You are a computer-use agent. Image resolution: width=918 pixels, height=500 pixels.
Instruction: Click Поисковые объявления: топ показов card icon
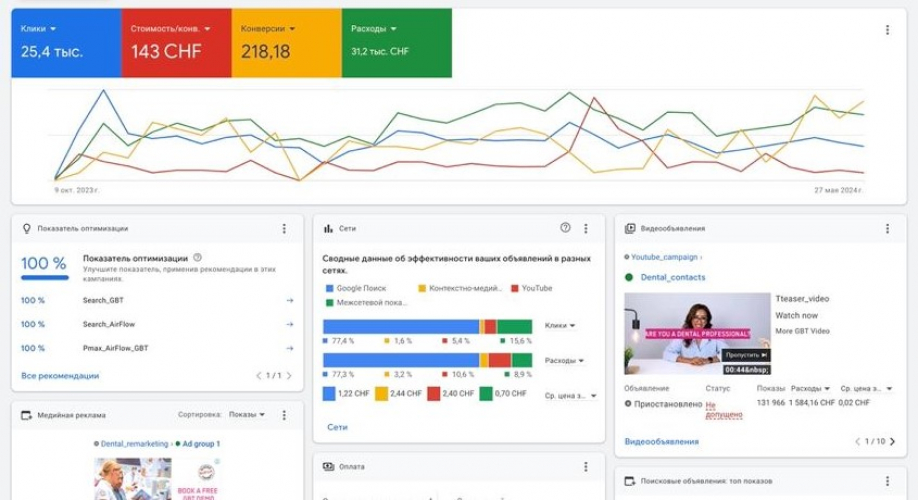click(x=630, y=481)
